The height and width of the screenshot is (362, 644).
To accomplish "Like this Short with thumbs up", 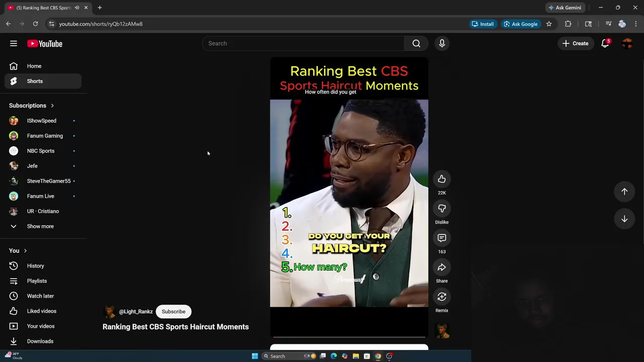I will point(442,179).
